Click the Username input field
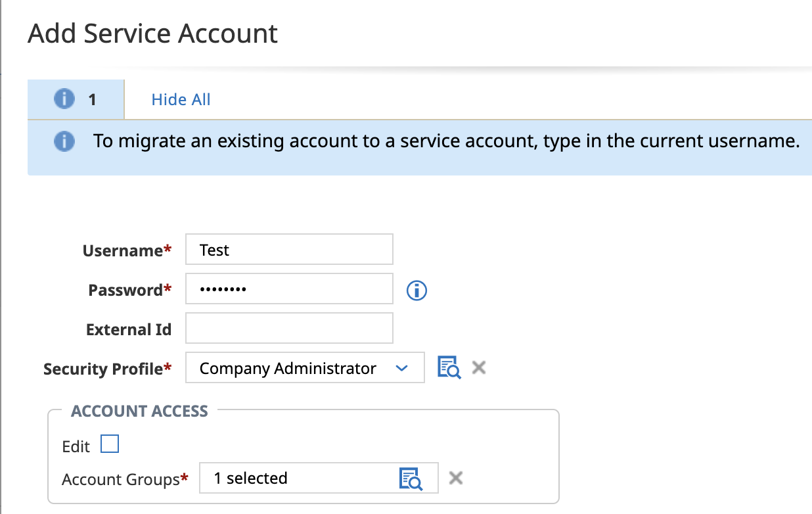 pyautogui.click(x=289, y=249)
